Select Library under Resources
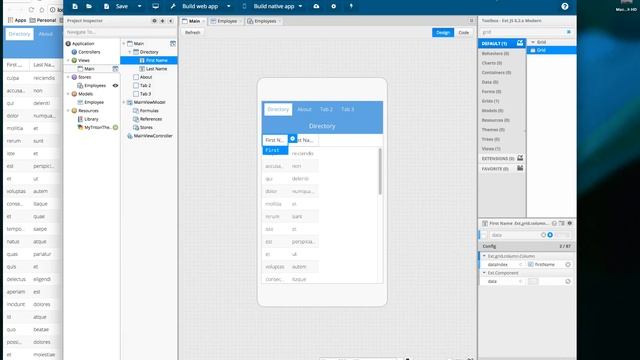Image resolution: width=640 pixels, height=360 pixels. pyautogui.click(x=91, y=119)
